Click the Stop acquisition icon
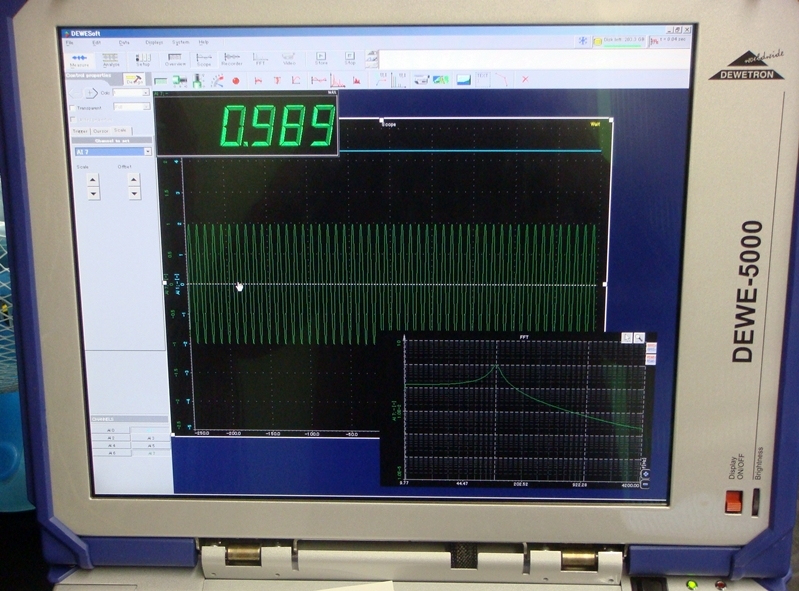799x591 pixels. coord(350,59)
